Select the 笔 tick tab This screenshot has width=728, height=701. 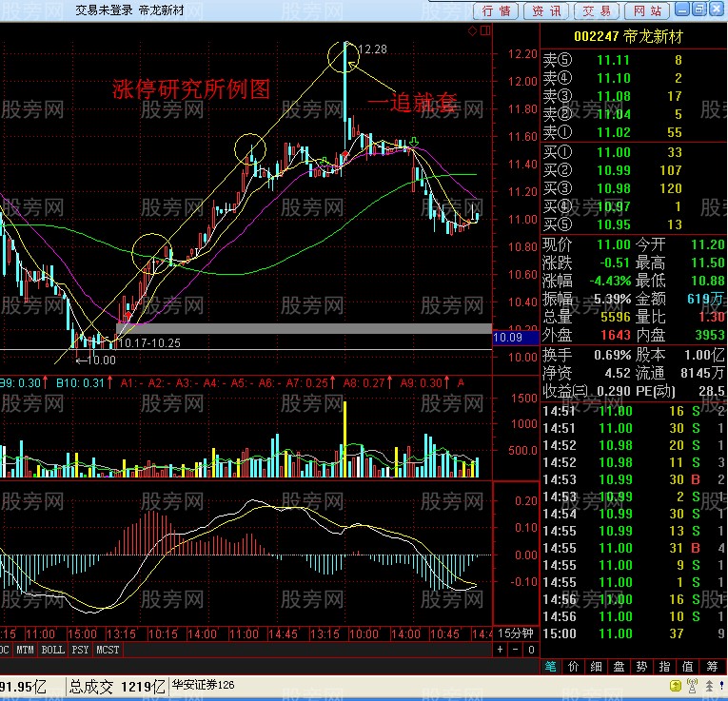click(x=551, y=667)
